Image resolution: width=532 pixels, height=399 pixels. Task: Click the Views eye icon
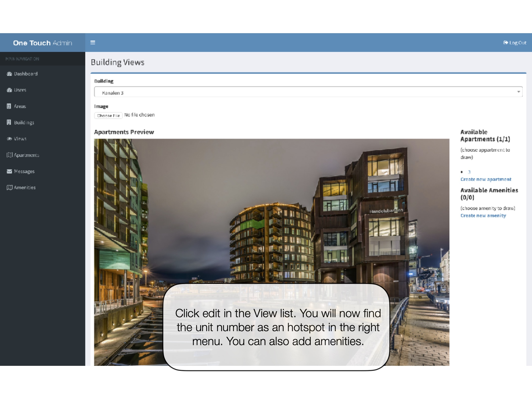click(x=9, y=139)
